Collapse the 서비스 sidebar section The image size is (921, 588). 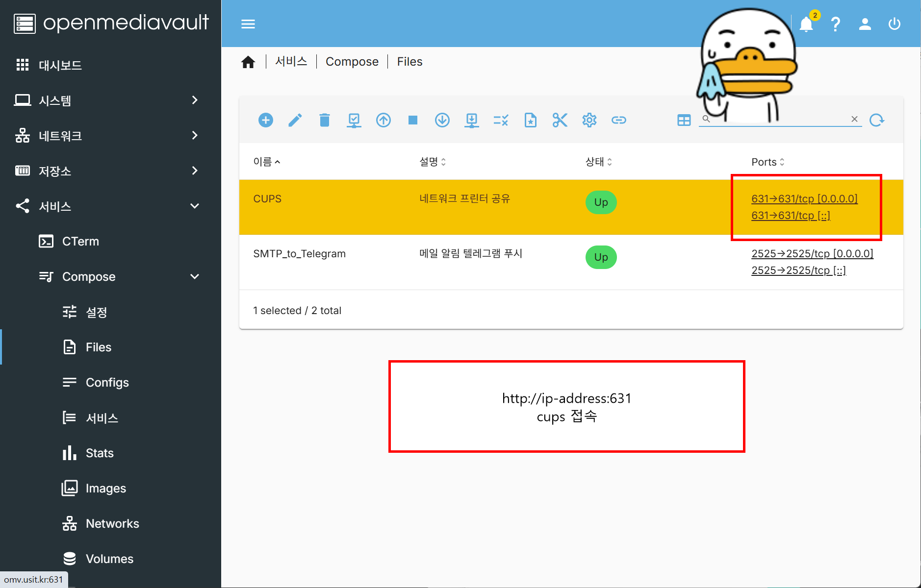110,206
